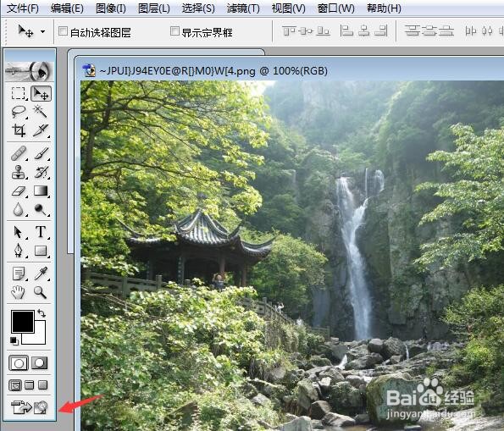The width and height of the screenshot is (504, 431).
Task: Switch to Full Screen with menu bar
Action: click(30, 385)
